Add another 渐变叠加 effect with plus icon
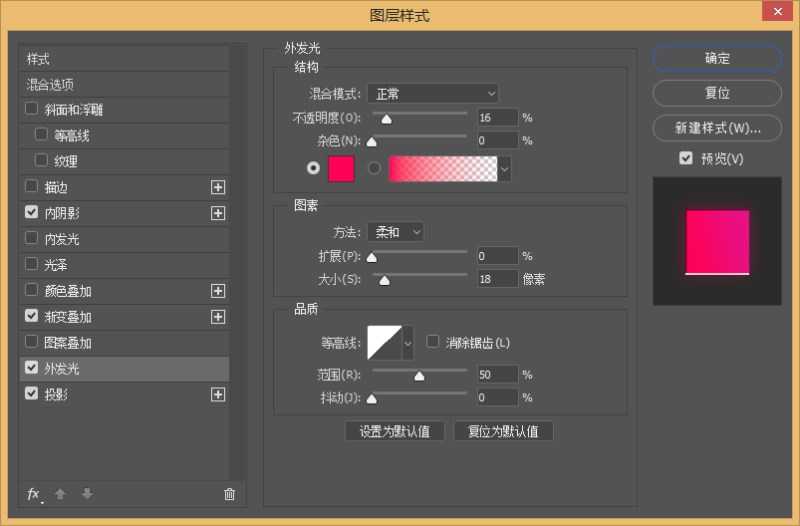The width and height of the screenshot is (800, 526). click(218, 317)
